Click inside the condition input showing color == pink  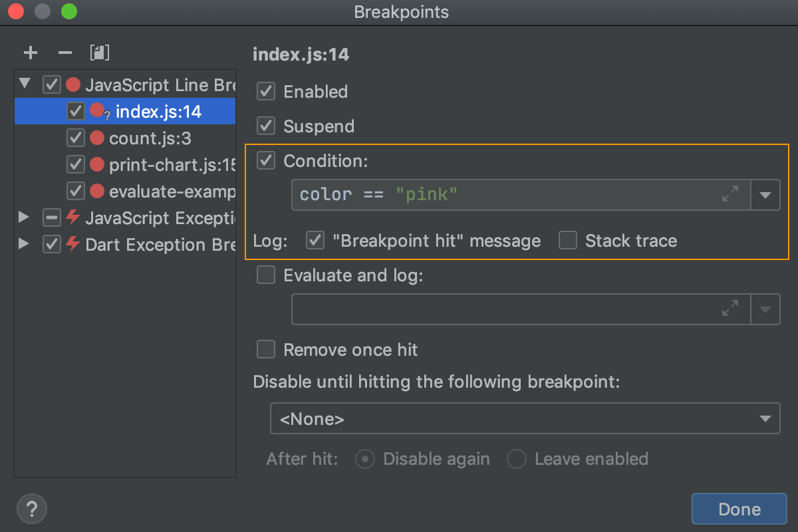coord(465,194)
